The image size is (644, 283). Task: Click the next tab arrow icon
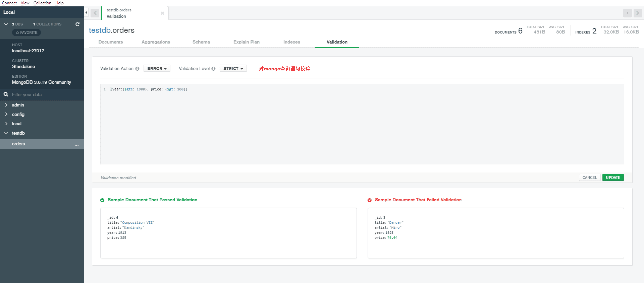[x=638, y=13]
